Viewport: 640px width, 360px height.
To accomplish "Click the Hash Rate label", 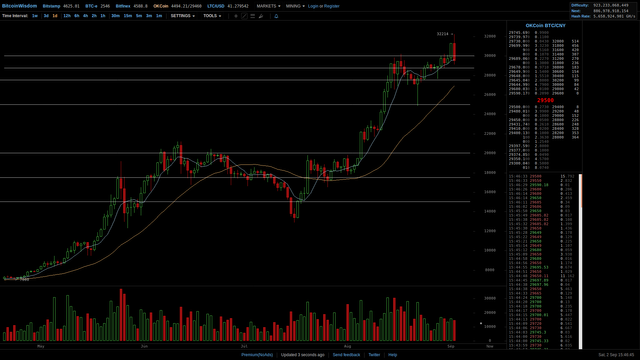I will pyautogui.click(x=581, y=16).
